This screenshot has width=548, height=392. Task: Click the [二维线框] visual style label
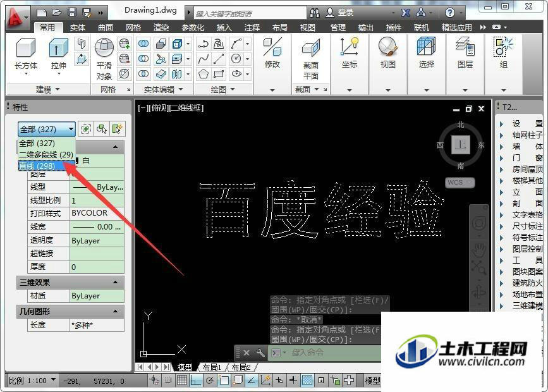click(186, 108)
